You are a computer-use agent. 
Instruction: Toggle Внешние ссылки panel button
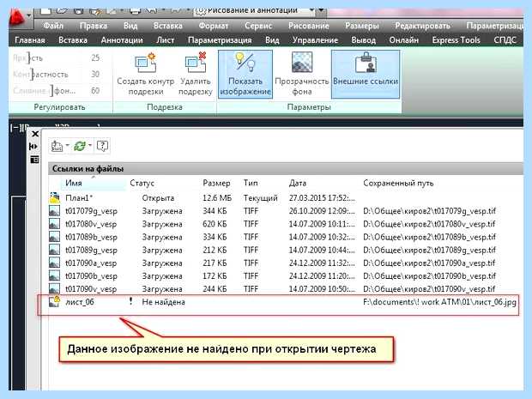click(366, 75)
